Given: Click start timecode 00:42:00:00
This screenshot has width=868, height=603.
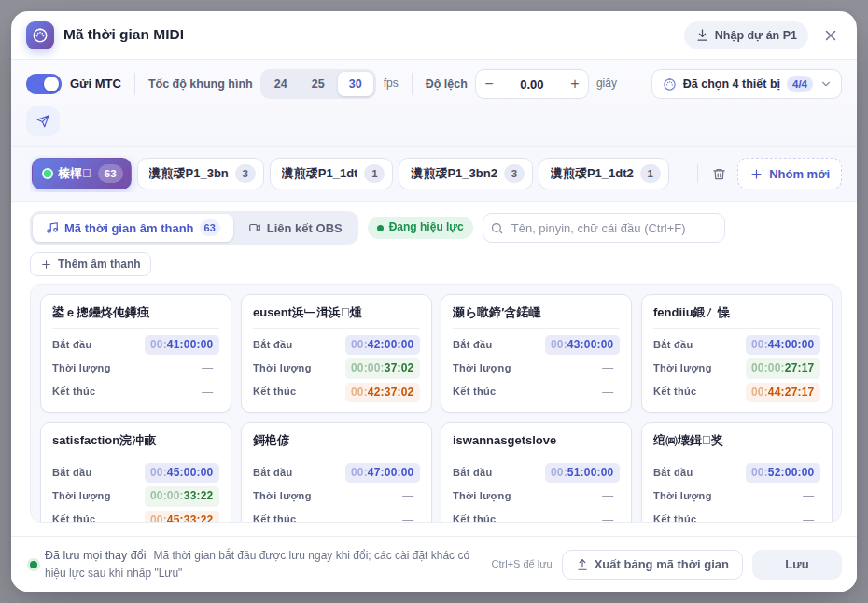Looking at the screenshot, I should click(x=383, y=344).
